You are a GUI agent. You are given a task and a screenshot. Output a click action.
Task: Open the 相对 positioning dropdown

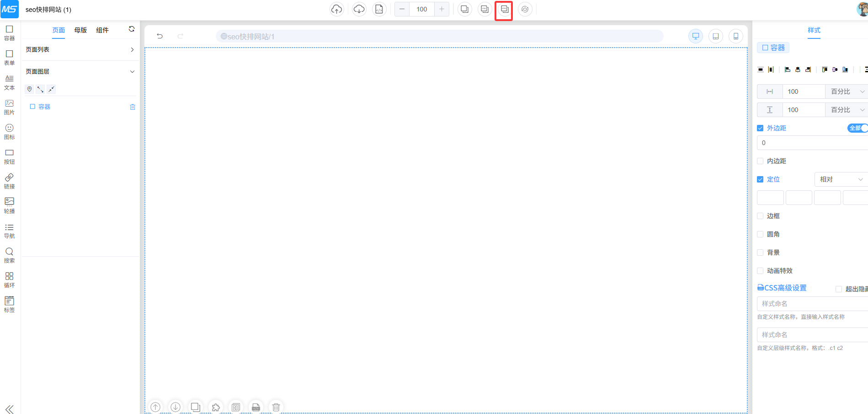tap(841, 179)
